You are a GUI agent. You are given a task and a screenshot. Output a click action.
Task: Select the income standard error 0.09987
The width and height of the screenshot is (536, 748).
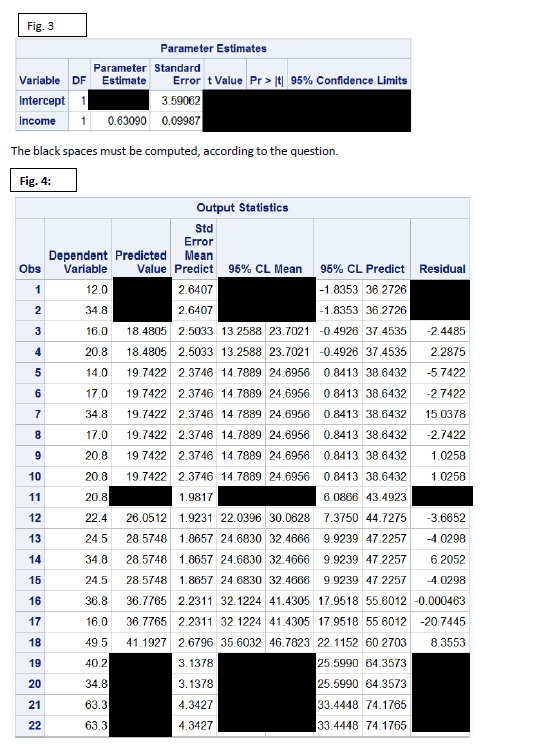(181, 121)
